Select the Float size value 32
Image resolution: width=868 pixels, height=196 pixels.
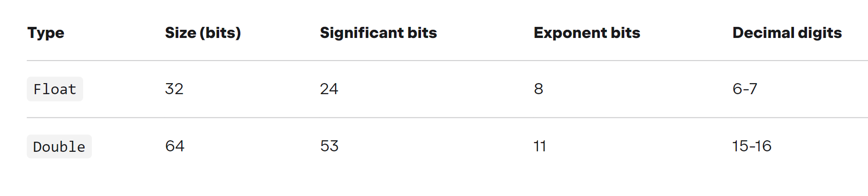click(x=174, y=89)
